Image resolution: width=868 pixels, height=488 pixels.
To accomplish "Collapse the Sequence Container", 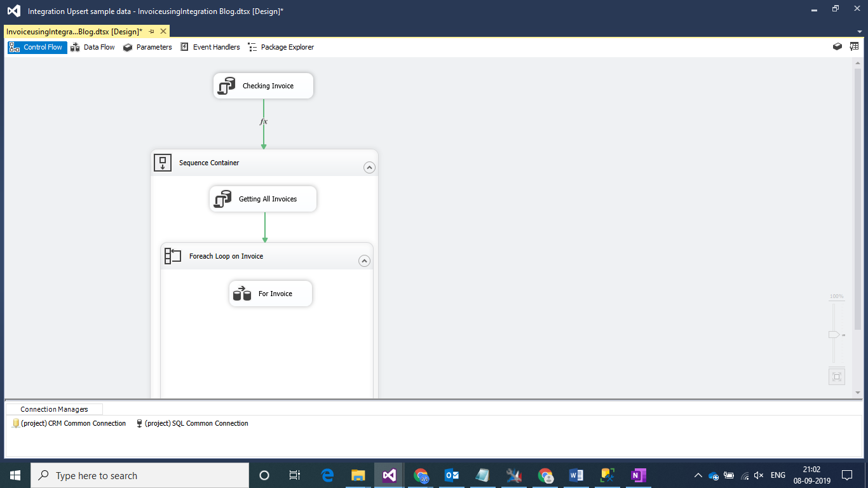I will pos(369,168).
